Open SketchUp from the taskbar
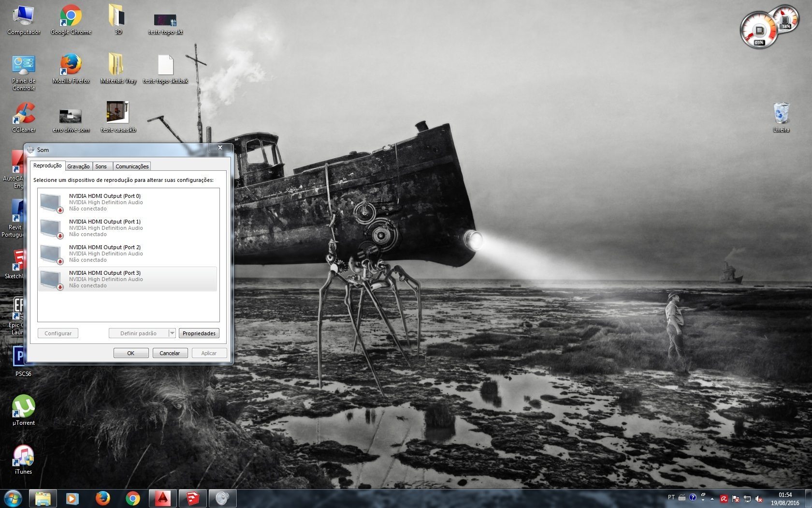Image resolution: width=812 pixels, height=508 pixels. point(192,498)
